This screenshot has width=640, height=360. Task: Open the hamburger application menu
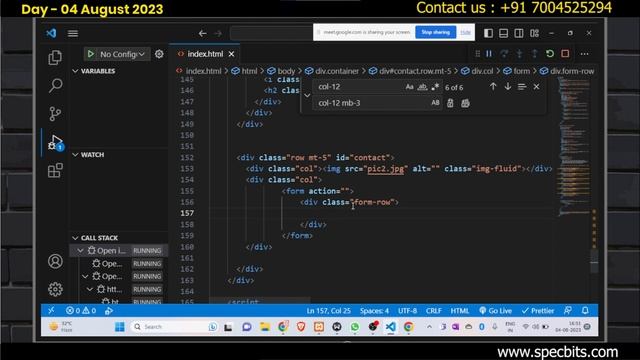tap(73, 33)
